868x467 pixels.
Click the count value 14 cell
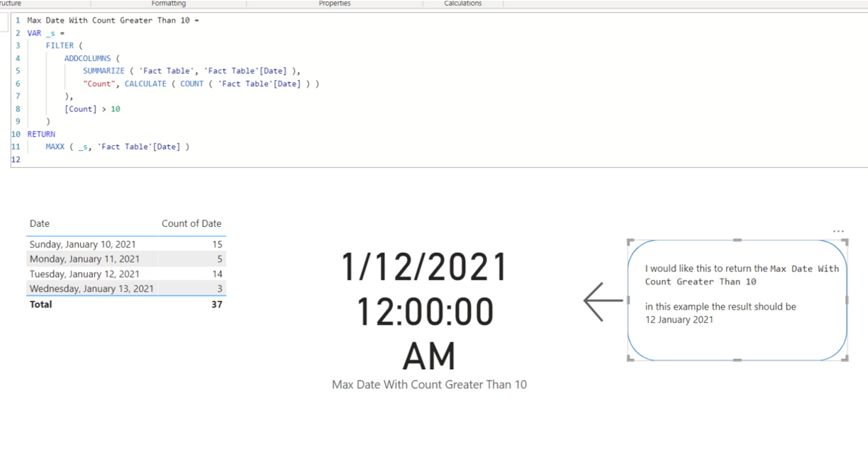pyautogui.click(x=217, y=274)
